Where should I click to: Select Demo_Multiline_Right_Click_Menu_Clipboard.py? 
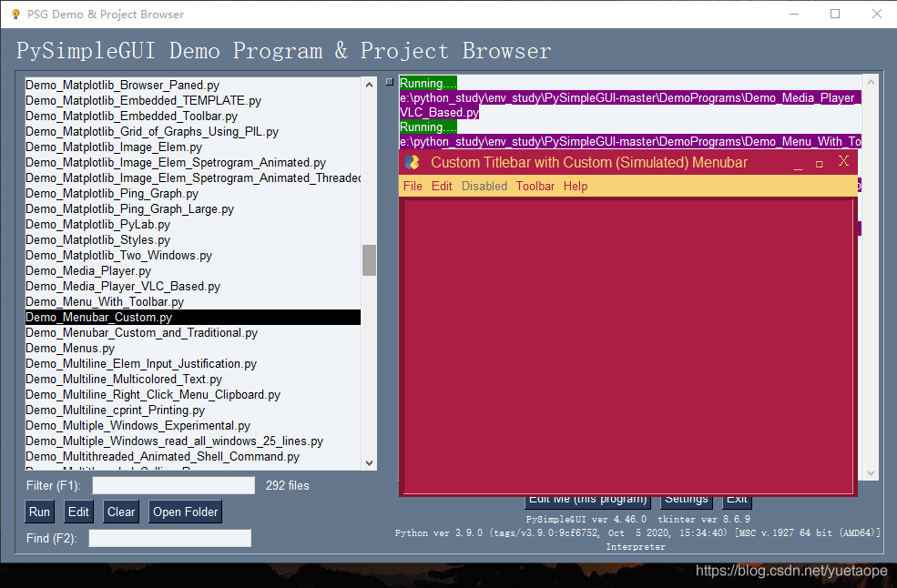193,394
